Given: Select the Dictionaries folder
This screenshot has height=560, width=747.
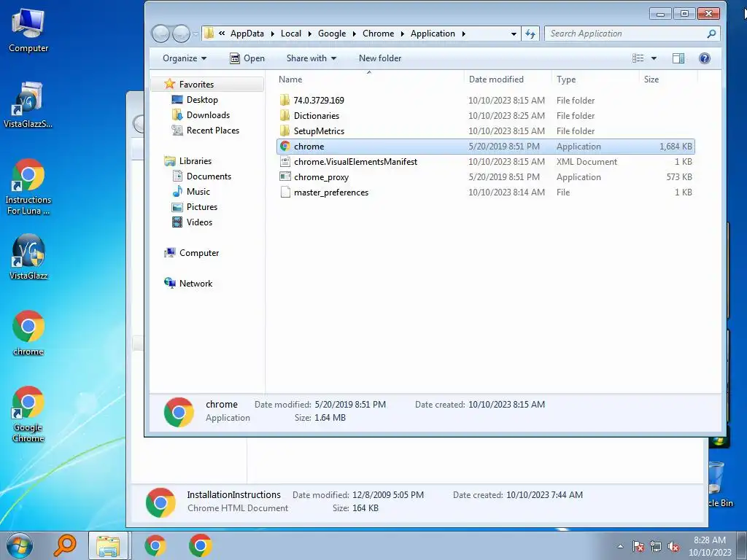Looking at the screenshot, I should (x=485, y=116).
